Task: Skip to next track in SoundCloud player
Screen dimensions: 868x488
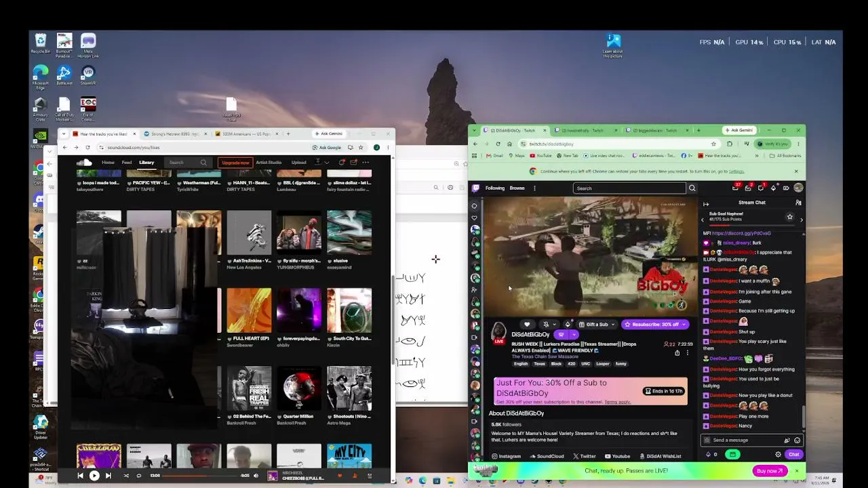Action: click(108, 476)
